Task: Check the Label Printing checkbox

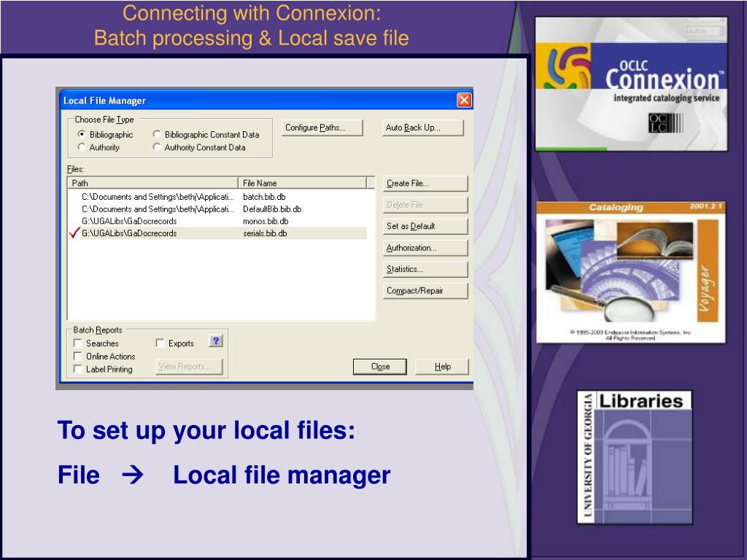Action: coord(77,368)
